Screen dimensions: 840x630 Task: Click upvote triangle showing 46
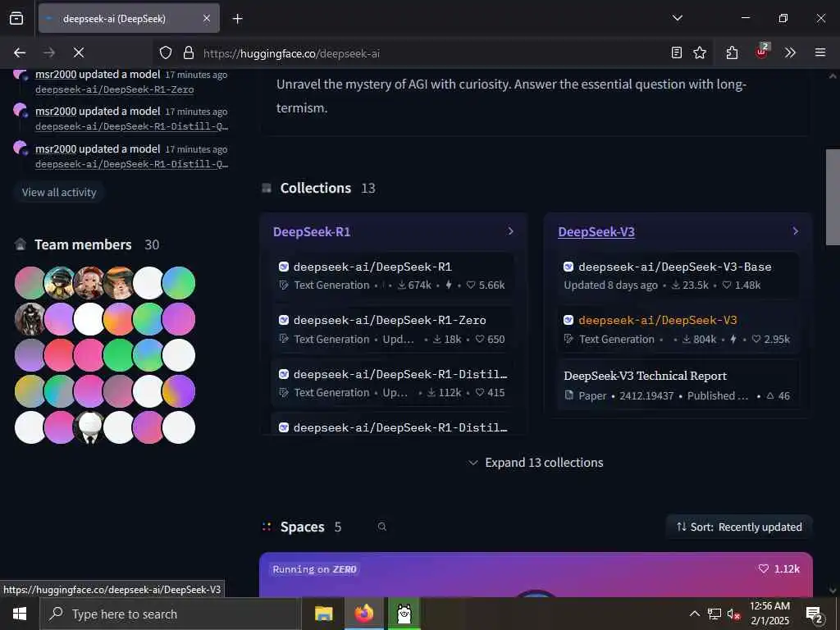[770, 396]
